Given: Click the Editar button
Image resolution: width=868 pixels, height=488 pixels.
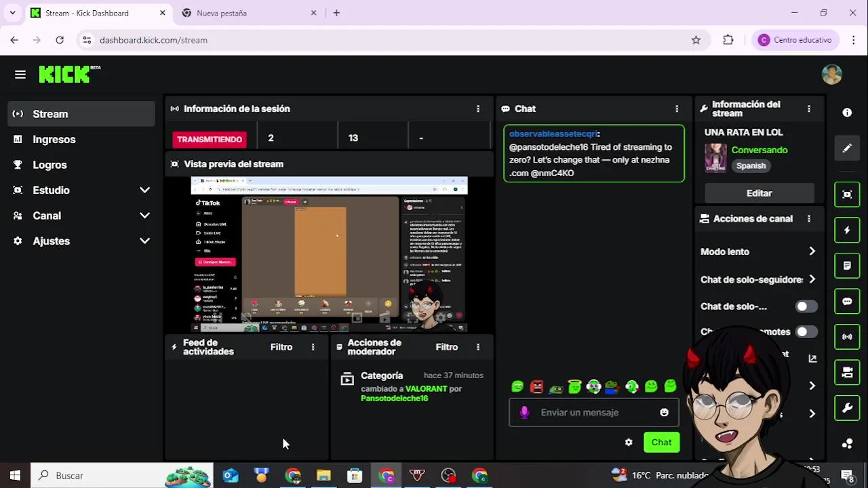Looking at the screenshot, I should (x=759, y=193).
